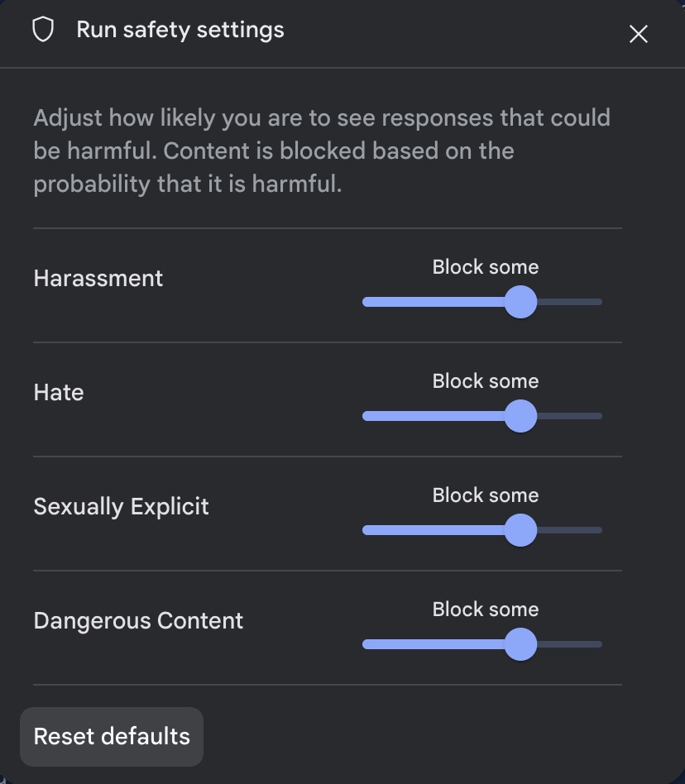
Task: Click the Harassment category label
Action: point(98,278)
